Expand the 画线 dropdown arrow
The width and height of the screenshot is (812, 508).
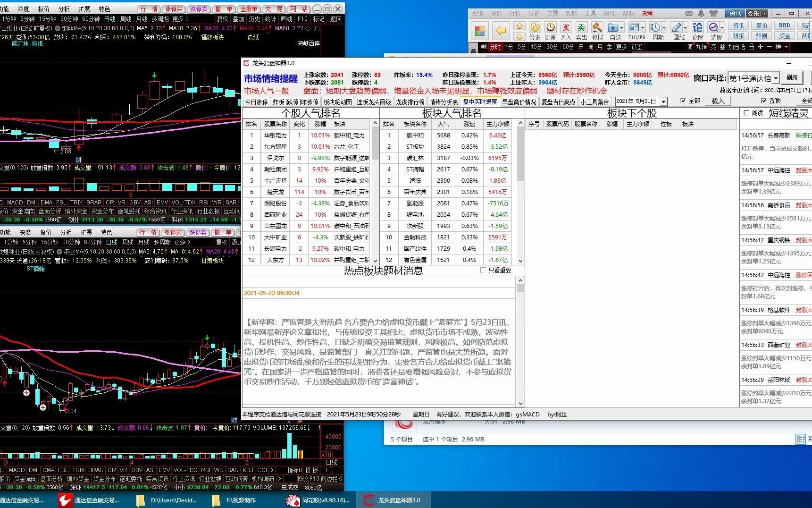coord(685,28)
